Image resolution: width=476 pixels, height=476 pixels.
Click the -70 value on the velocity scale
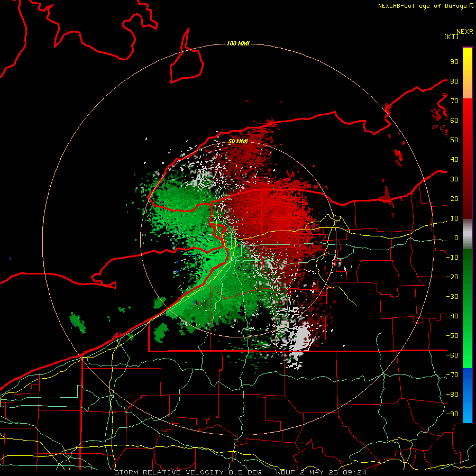(x=452, y=375)
